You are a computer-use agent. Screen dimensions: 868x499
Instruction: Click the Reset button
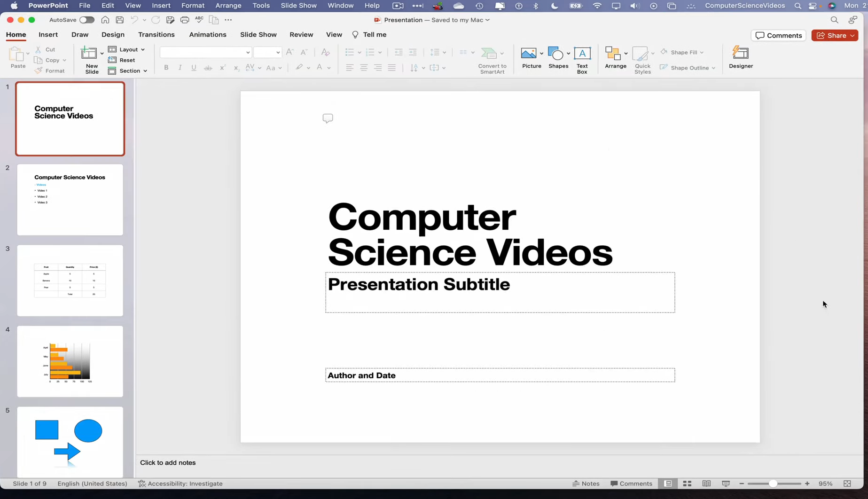point(122,60)
